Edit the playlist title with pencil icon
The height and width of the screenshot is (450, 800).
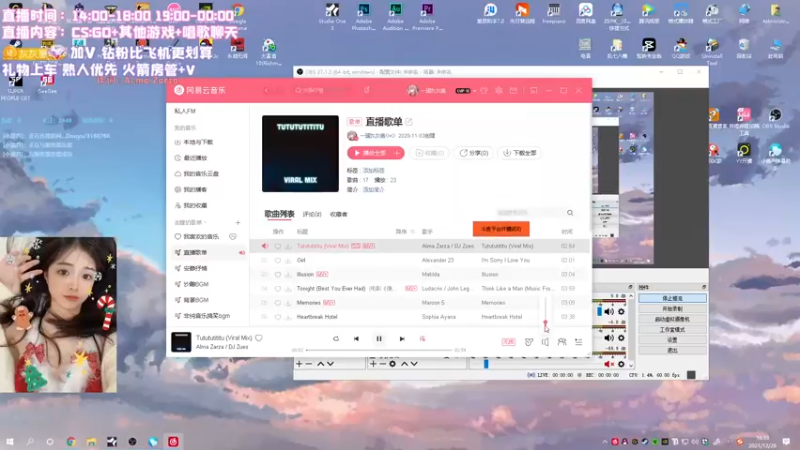pyautogui.click(x=409, y=121)
